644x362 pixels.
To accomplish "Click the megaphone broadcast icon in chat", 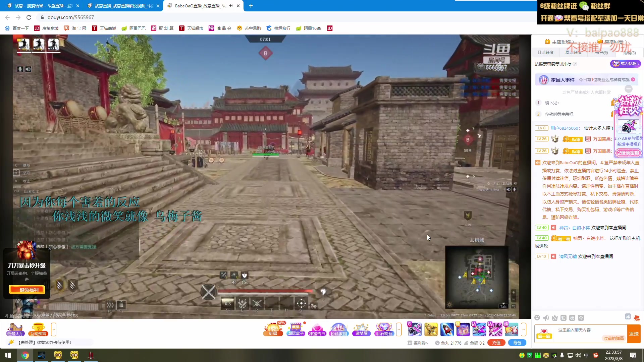I will click(x=546, y=318).
